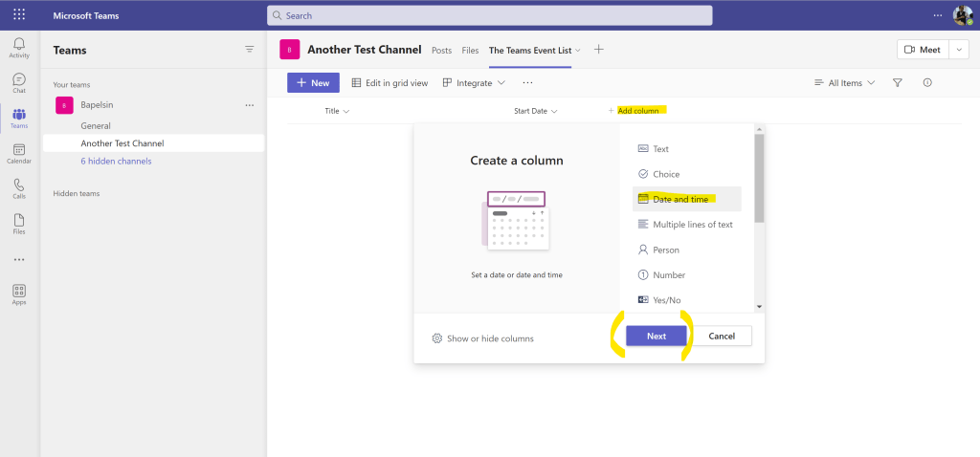Viewport: 980px width, 457px height.
Task: Open the info pane icon
Action: (927, 83)
